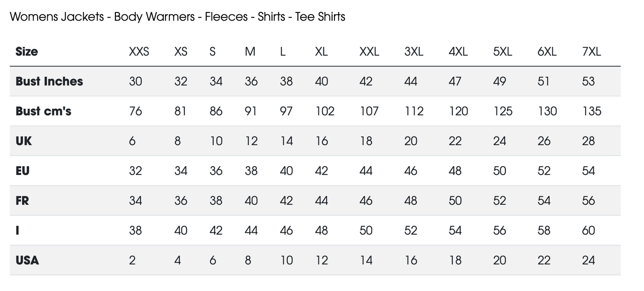Click the FR row label
Screen dimensions: 644x291
pyautogui.click(x=22, y=201)
